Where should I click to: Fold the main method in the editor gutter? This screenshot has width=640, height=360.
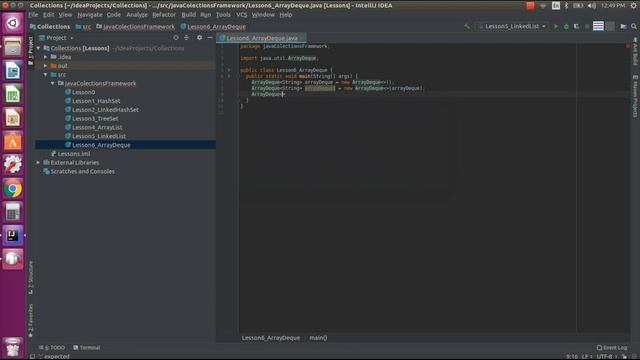click(x=238, y=76)
